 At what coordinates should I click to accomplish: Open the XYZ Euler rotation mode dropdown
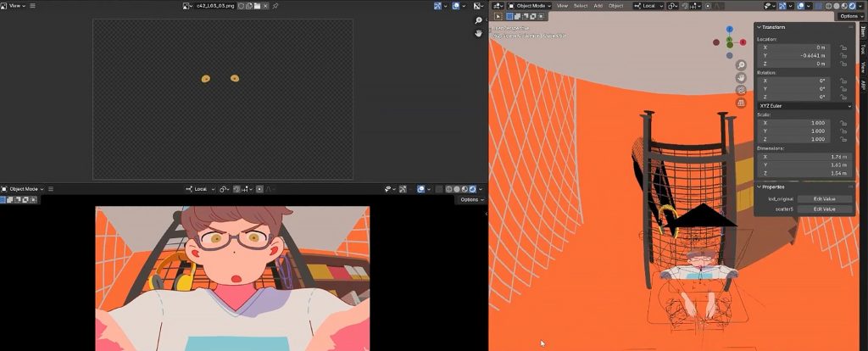pos(804,106)
